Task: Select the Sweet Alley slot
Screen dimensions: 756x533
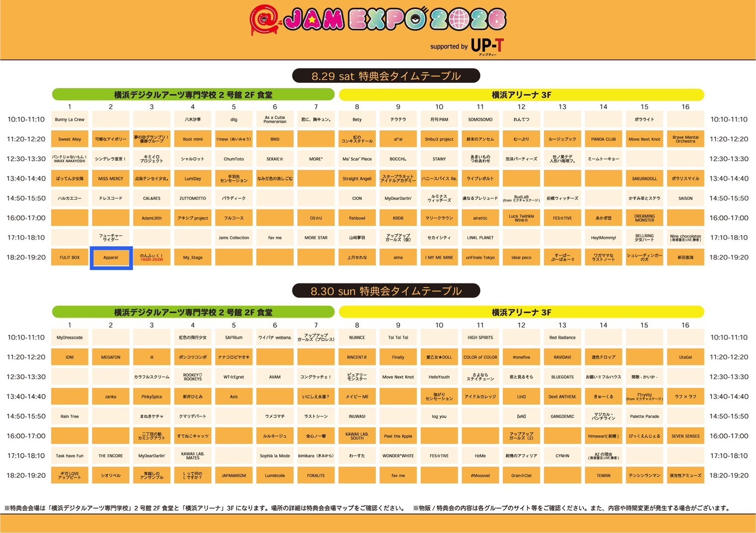Action: pos(69,139)
